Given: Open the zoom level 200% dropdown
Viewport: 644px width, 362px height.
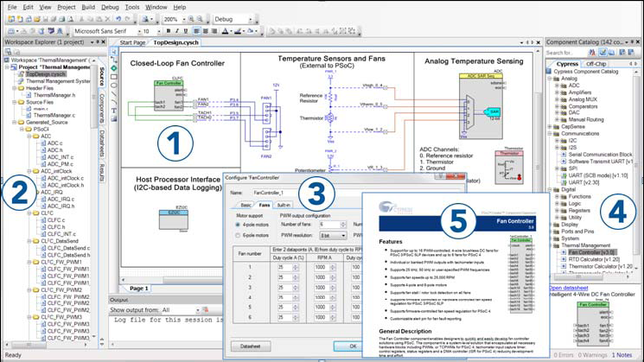Looking at the screenshot, I should pyautogui.click(x=183, y=19).
